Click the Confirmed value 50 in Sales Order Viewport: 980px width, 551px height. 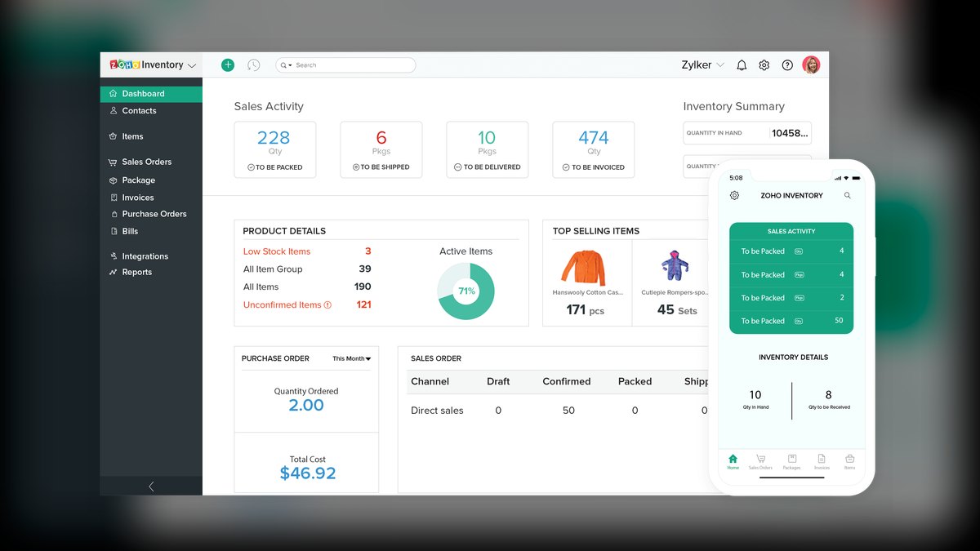pos(568,411)
